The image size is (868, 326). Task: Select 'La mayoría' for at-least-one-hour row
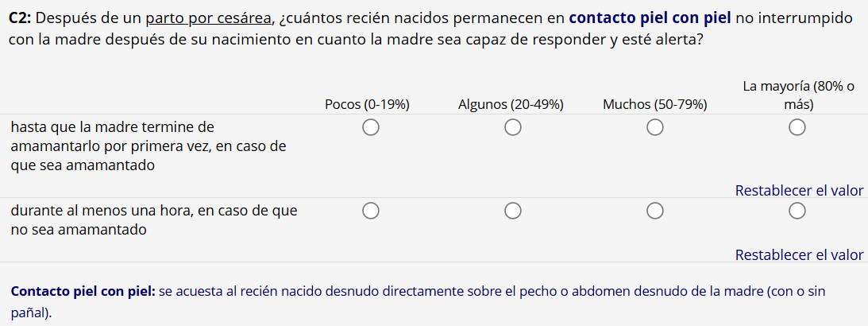click(797, 211)
